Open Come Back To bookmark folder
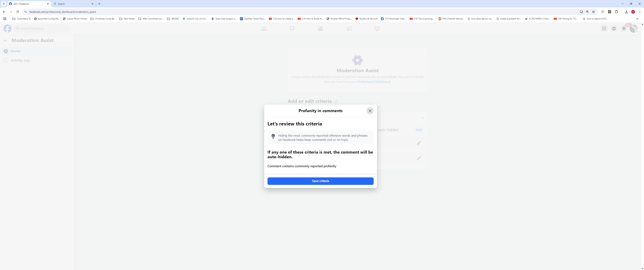Screen dimensions: 644x270 (22, 19)
